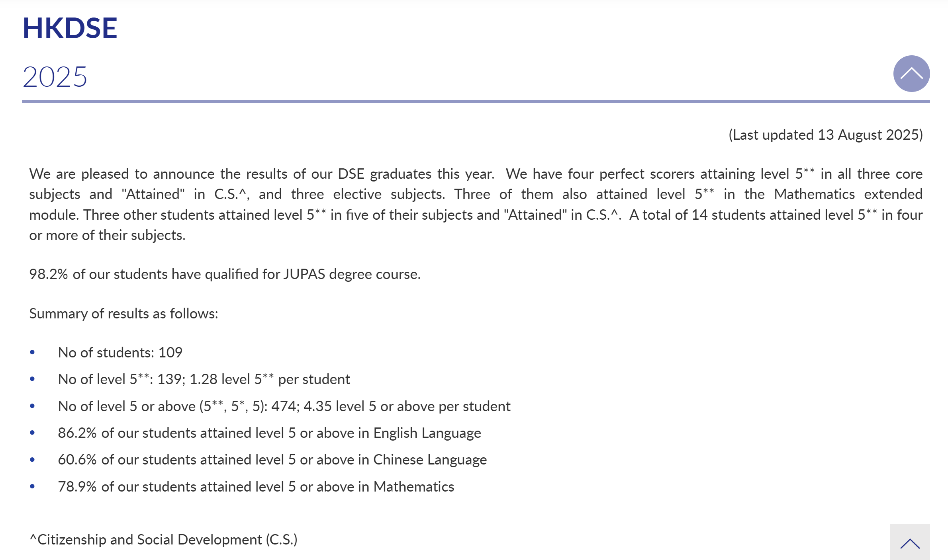Click the bullet dot beside the English Language line

click(32, 433)
